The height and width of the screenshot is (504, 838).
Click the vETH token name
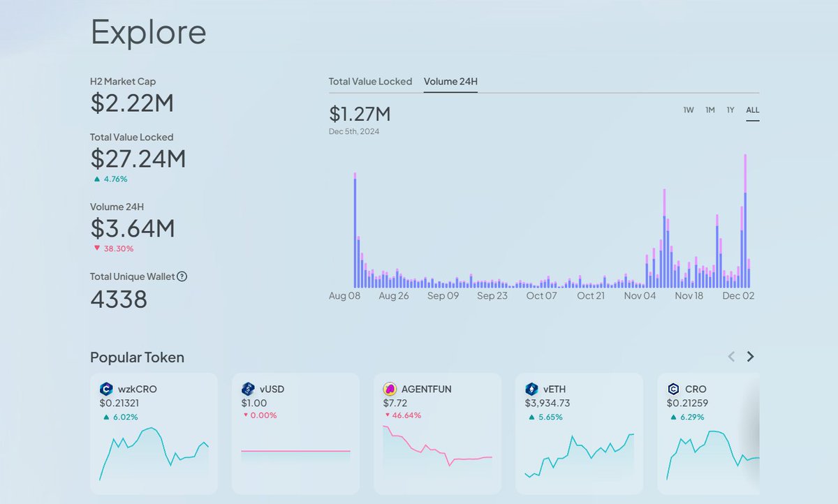click(555, 389)
